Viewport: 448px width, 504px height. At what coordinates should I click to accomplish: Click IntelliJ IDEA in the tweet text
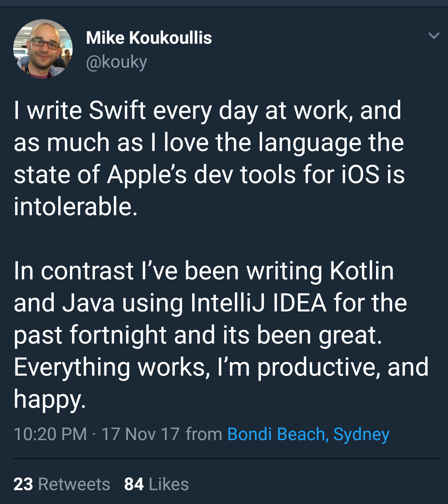(258, 303)
